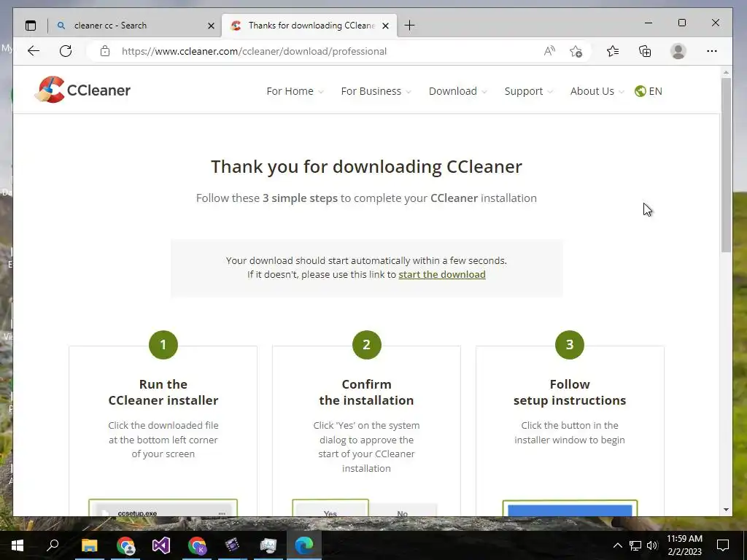Open a new browser tab
Image resolution: width=747 pixels, height=560 pixels.
click(x=409, y=26)
